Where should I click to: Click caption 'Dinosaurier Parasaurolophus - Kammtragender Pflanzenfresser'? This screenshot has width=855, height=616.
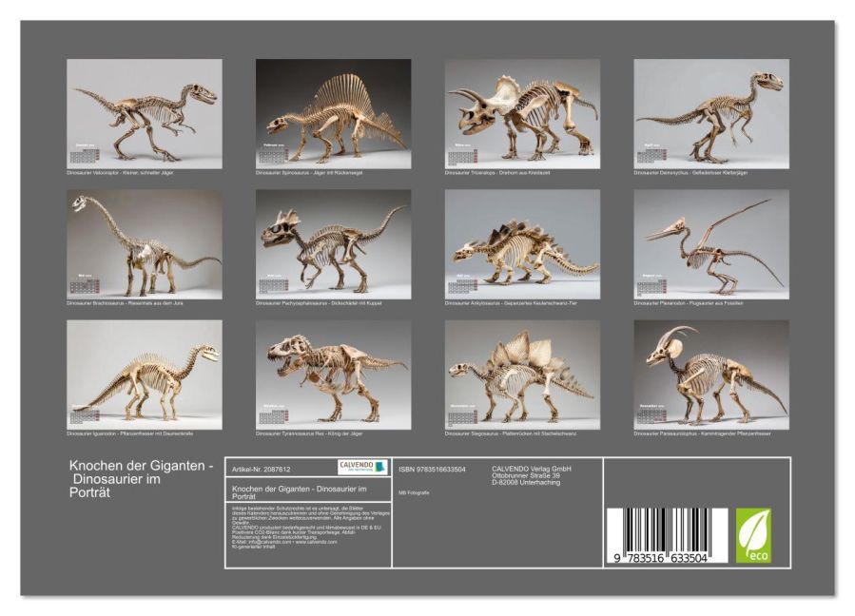click(702, 433)
